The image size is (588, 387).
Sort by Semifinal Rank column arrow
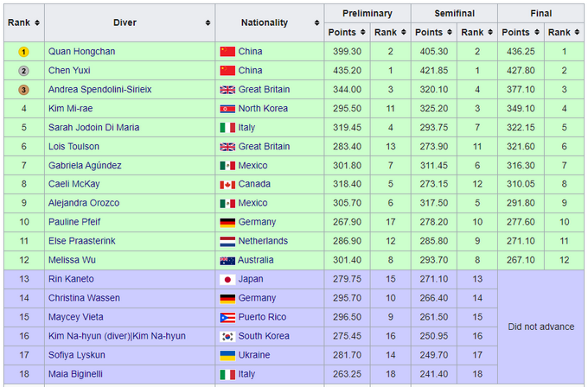point(490,33)
